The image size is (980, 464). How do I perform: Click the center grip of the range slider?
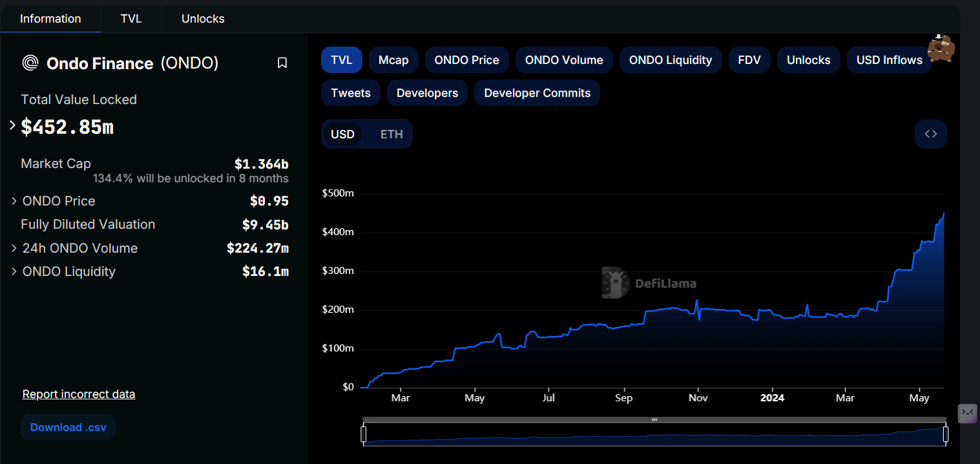tap(654, 419)
